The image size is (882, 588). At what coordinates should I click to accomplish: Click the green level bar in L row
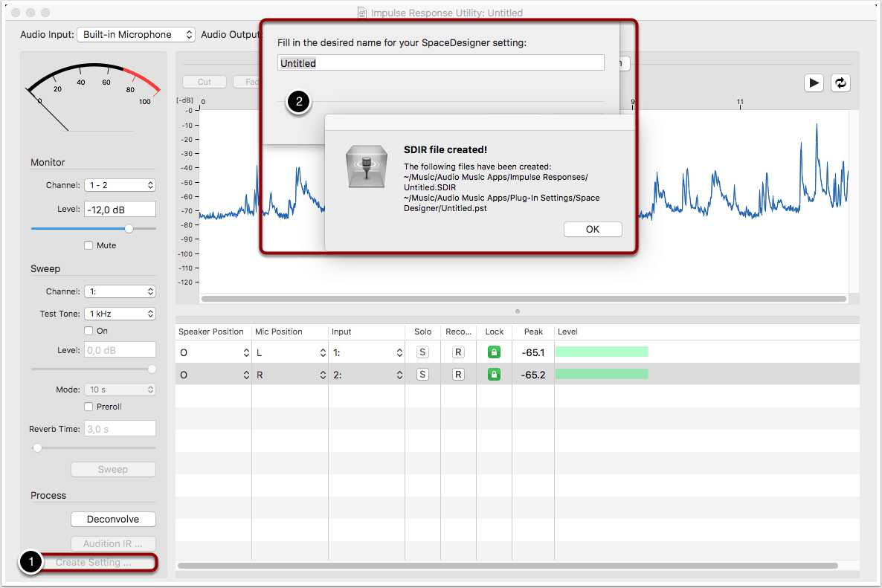(x=602, y=352)
